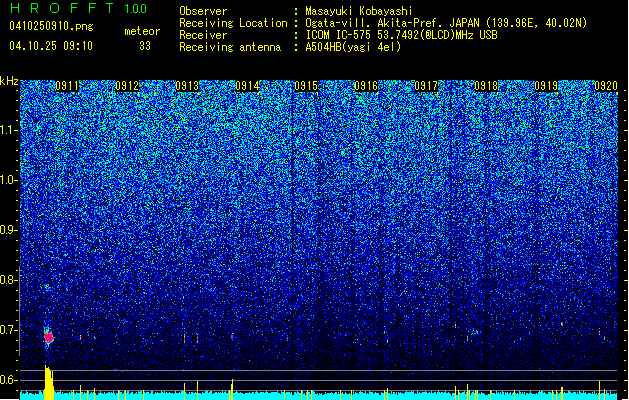Image resolution: width=629 pixels, height=400 pixels.
Task: Click the A504HB(yagi 4el) antenna text
Action: pos(353,47)
